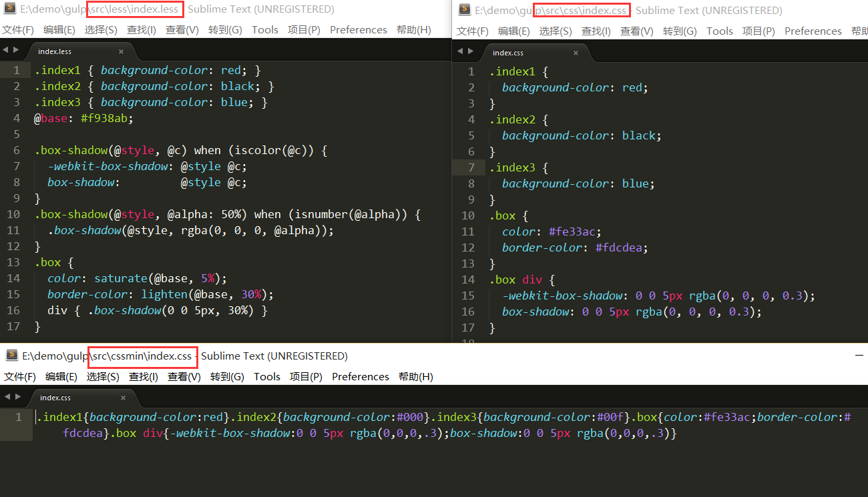Click line number 13 in index.less gutter
Viewport: 868px width, 497px height.
13,262
